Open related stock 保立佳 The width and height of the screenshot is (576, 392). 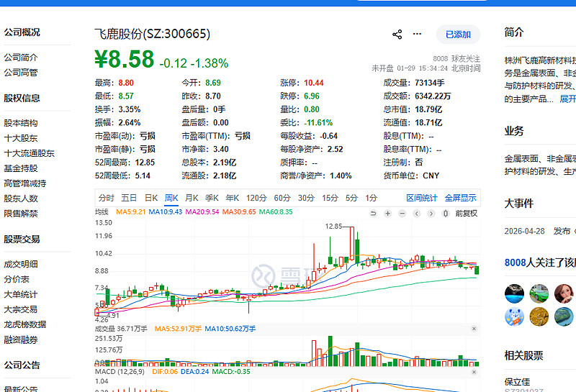(x=517, y=382)
